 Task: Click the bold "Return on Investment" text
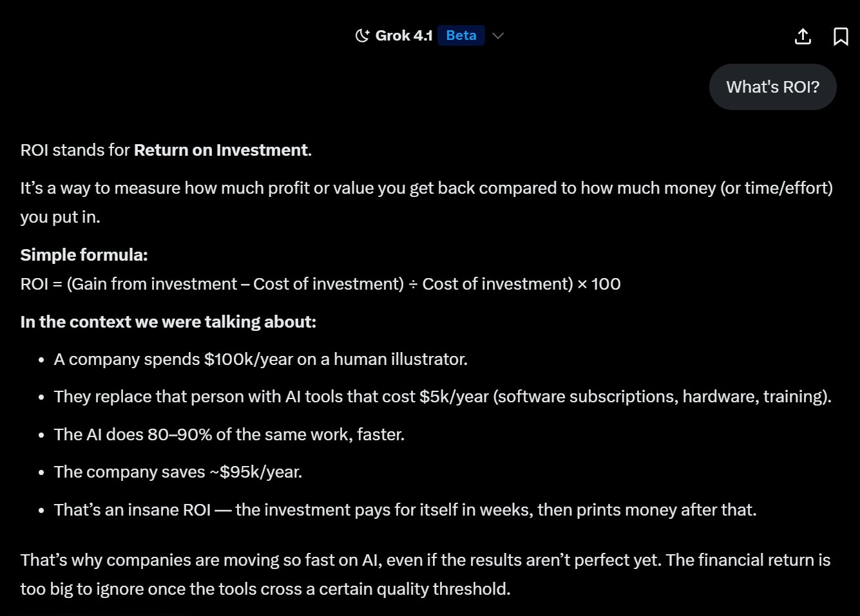[220, 150]
